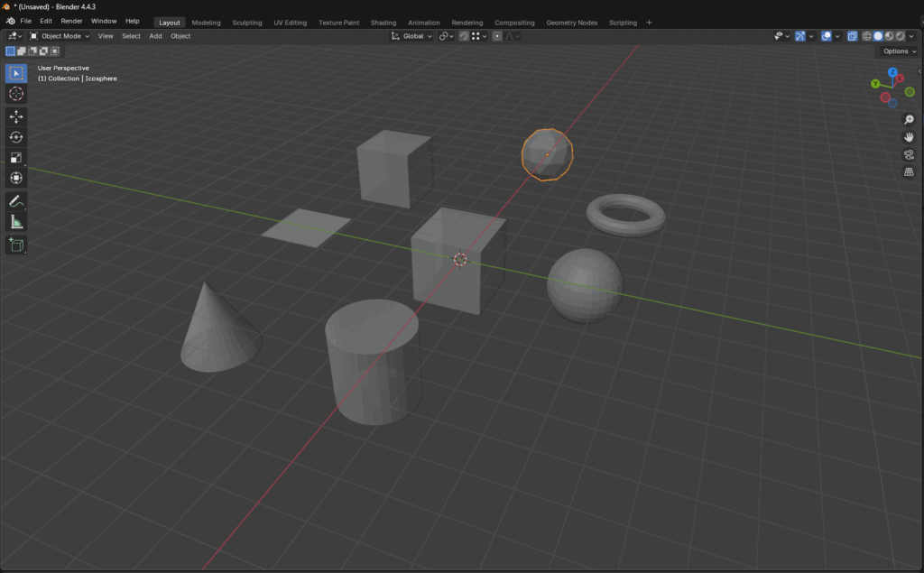Viewport: 924px width, 573px height.
Task: Click the blue Z axis gizmo
Action: 892,72
